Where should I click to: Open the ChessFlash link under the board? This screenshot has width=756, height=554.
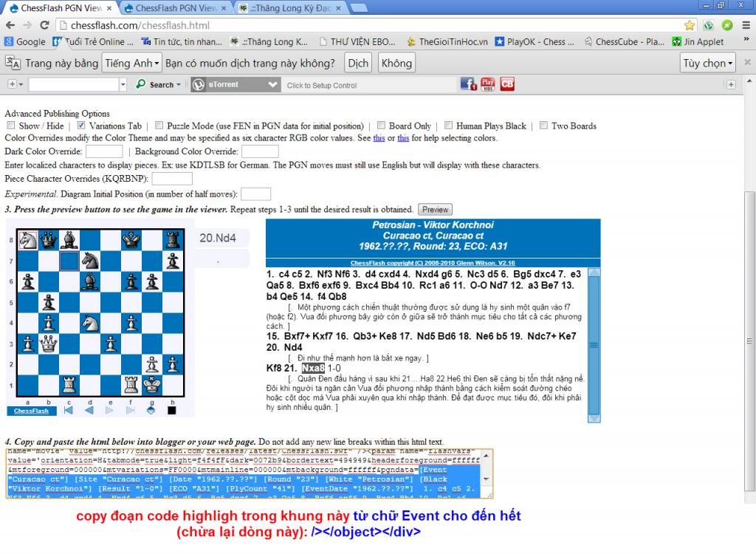31,411
